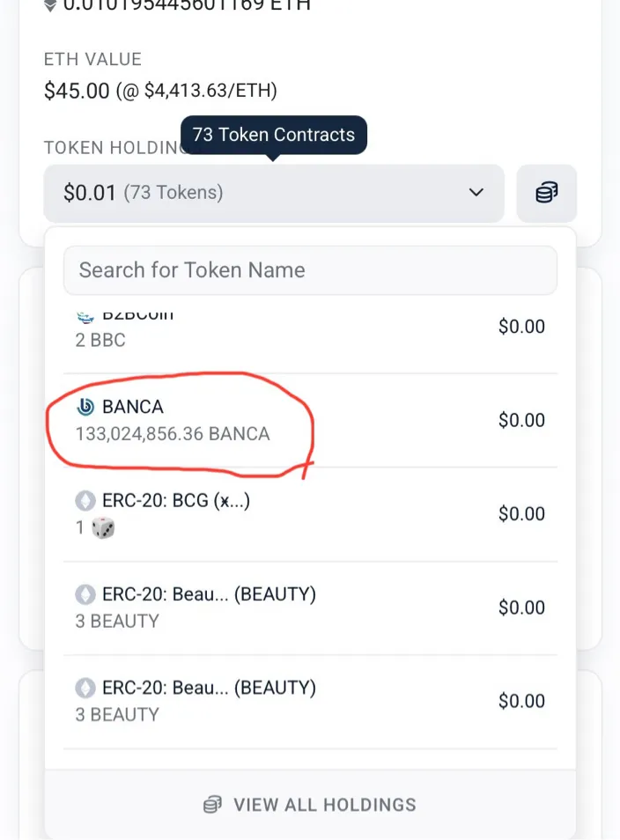This screenshot has height=840, width=620.
Task: Click the 2 BBC balance text
Action: tap(100, 340)
